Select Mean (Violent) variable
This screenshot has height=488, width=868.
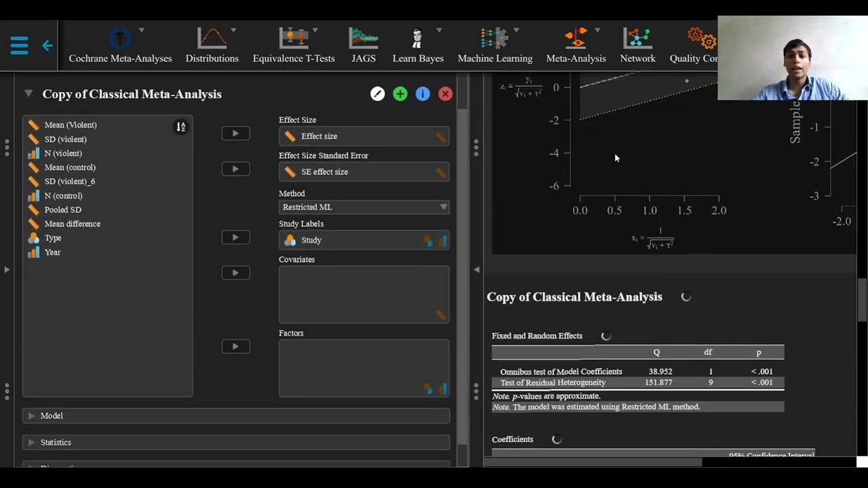coord(71,125)
